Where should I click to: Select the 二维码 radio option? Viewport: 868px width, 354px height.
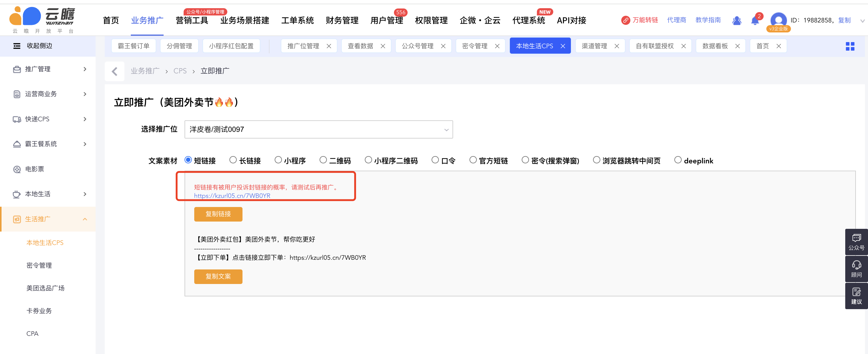coord(323,160)
